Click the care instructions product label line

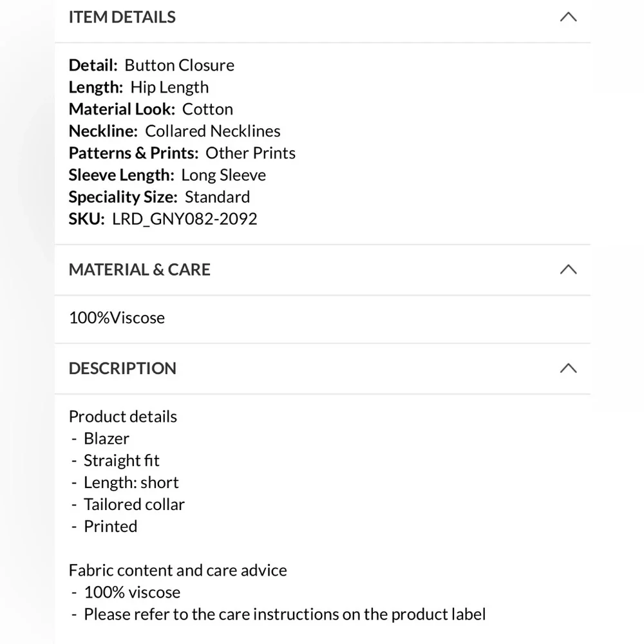coord(285,614)
